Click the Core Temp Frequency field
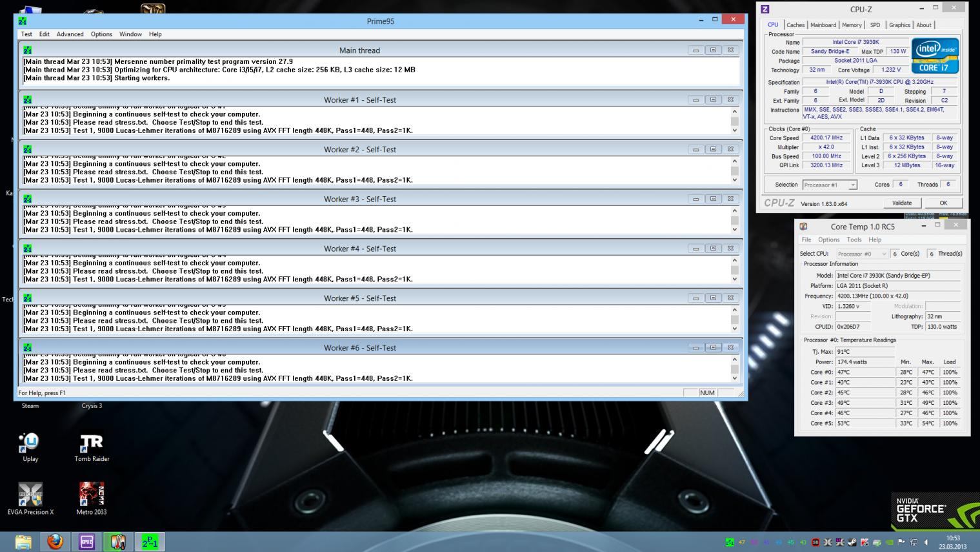 pyautogui.click(x=898, y=296)
